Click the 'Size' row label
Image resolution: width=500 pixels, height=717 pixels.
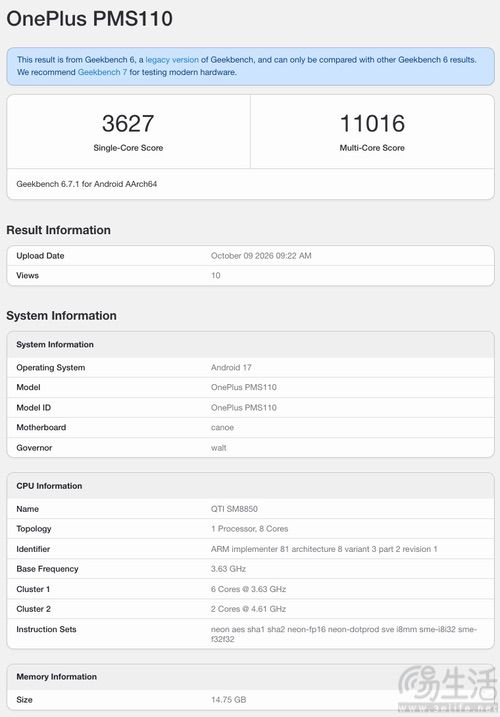point(24,700)
